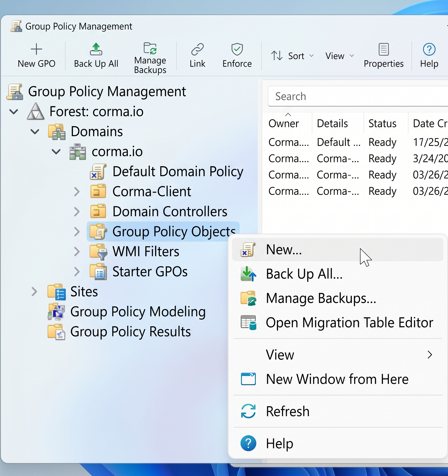This screenshot has height=476, width=448.
Task: Click the Sites folder icon
Action: [x=56, y=292]
